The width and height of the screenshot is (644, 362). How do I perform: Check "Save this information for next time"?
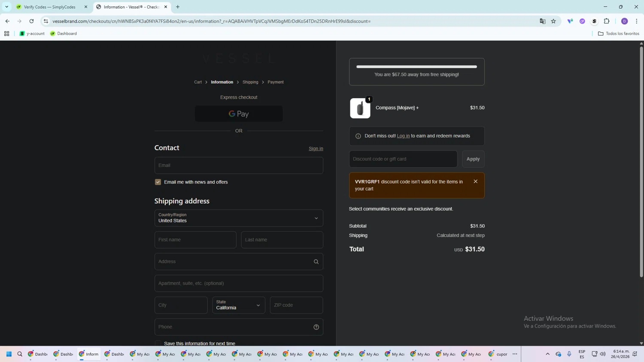pyautogui.click(x=158, y=344)
